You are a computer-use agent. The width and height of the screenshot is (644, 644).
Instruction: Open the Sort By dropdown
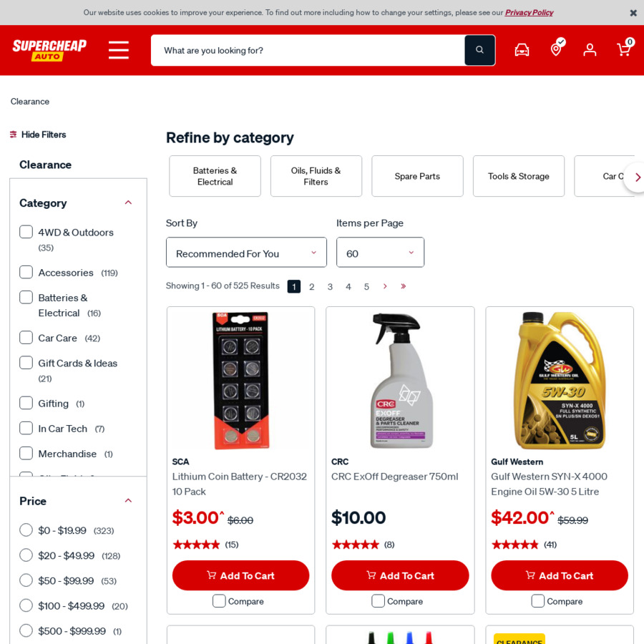coord(246,252)
